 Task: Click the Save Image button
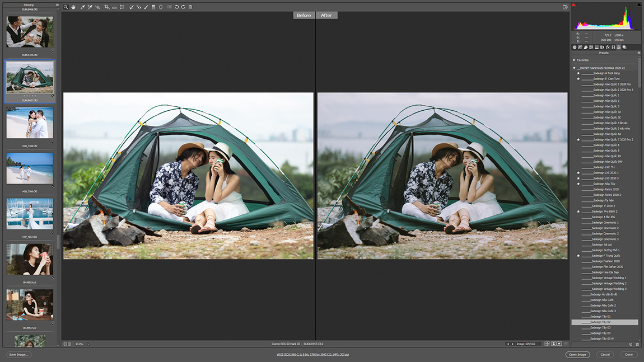coord(19,355)
